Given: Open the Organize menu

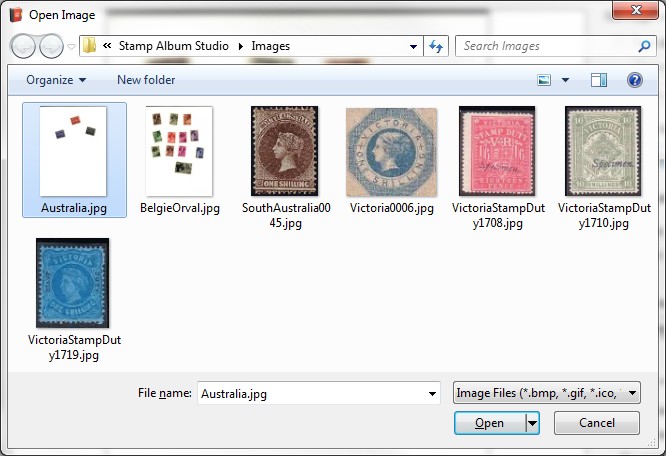Looking at the screenshot, I should (x=56, y=80).
